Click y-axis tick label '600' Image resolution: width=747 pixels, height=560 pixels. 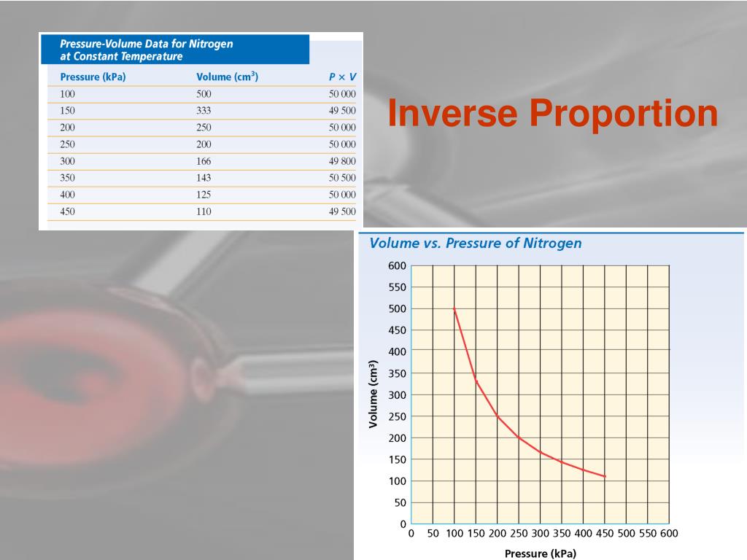pyautogui.click(x=397, y=265)
